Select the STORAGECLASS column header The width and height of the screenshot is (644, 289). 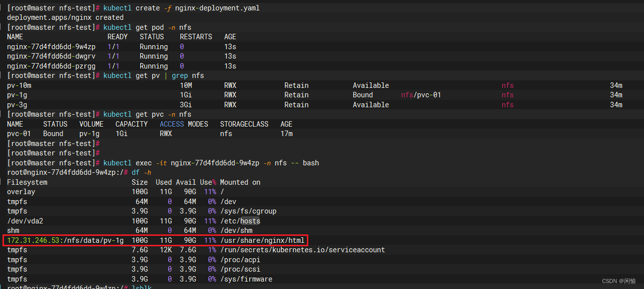point(244,124)
